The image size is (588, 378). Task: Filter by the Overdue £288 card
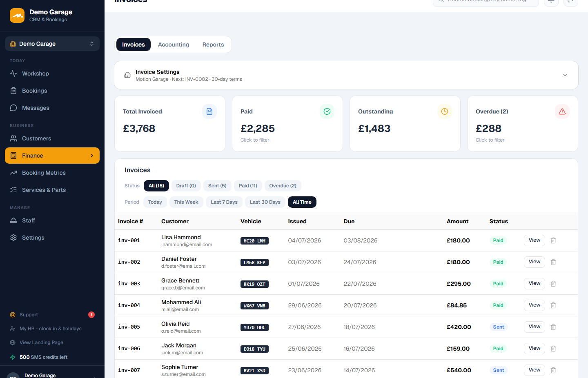tap(523, 124)
